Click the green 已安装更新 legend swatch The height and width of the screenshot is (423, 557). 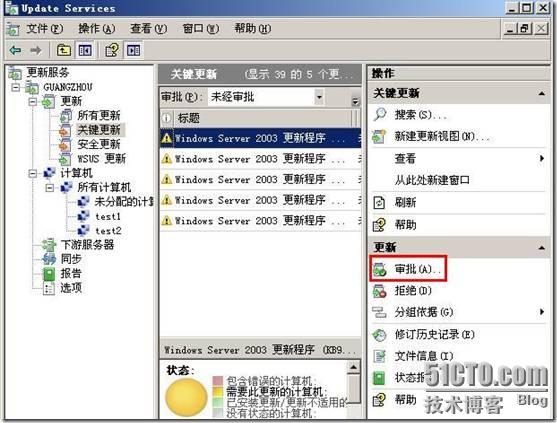coord(217,402)
